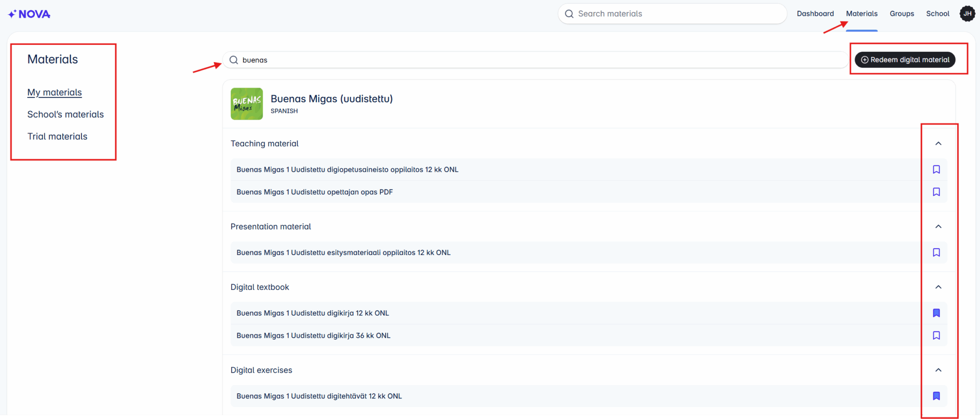Collapse the Presentation material section
This screenshot has width=980, height=419.
938,226
